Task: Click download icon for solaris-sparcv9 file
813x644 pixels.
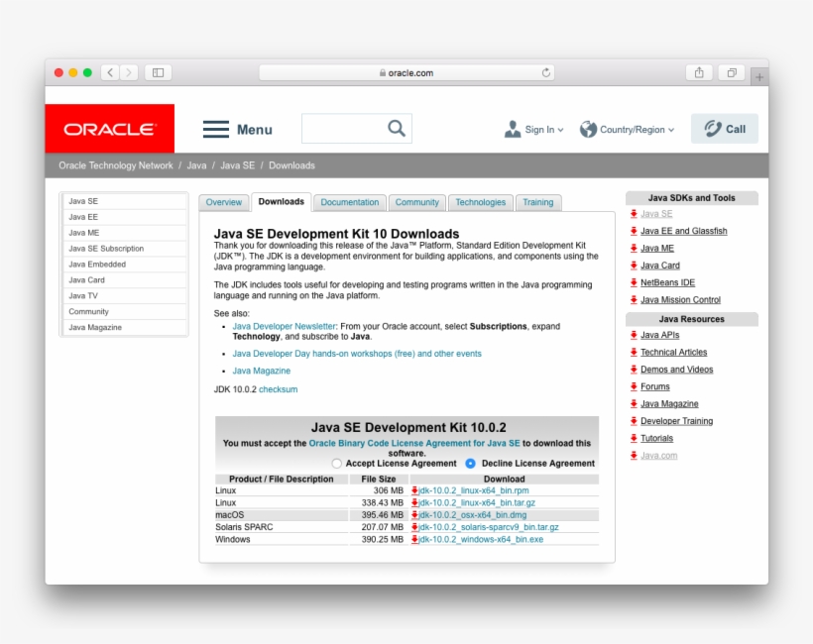Action: (x=414, y=527)
